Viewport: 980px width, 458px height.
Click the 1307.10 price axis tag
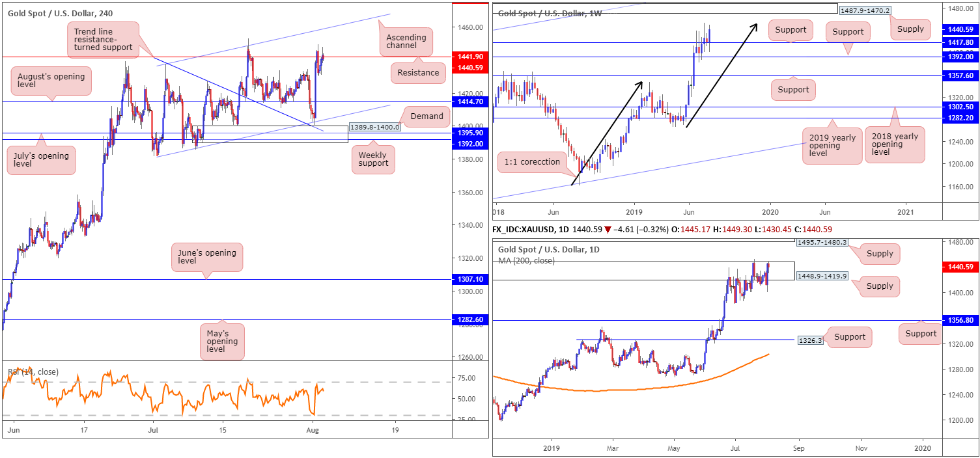tap(470, 279)
